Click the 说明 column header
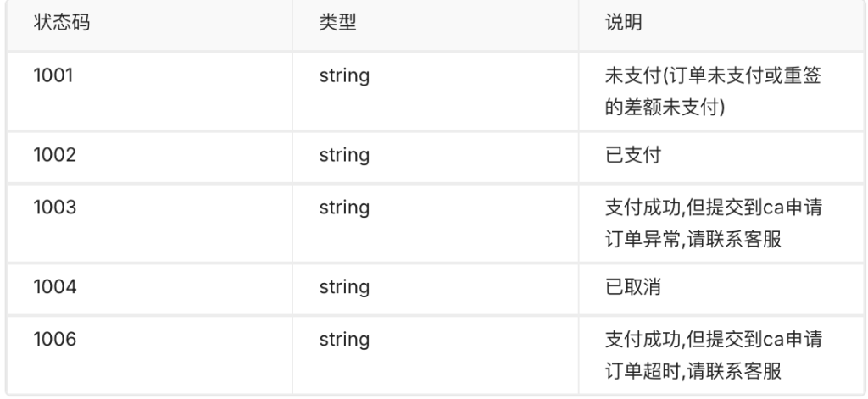The image size is (868, 399). [620, 22]
